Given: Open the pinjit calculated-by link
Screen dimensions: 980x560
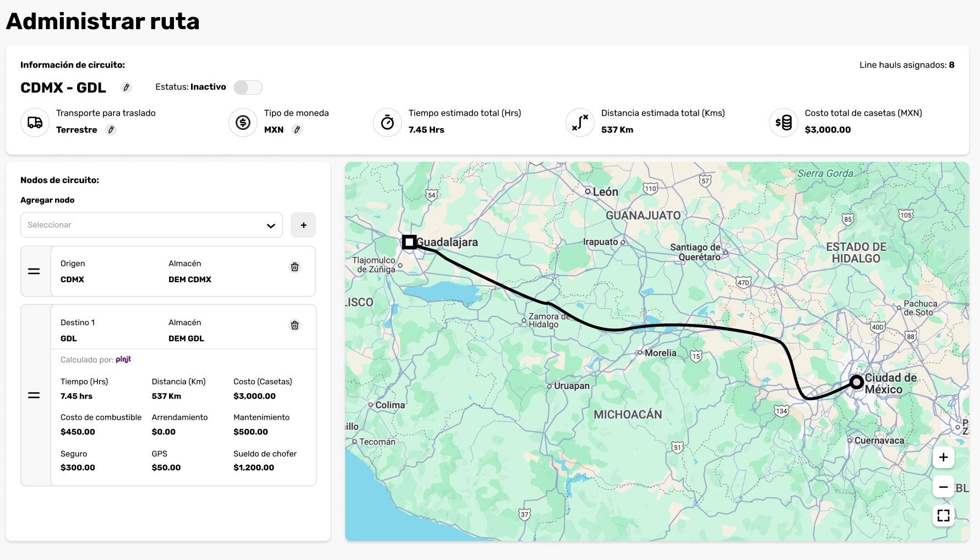Looking at the screenshot, I should click(x=123, y=359).
